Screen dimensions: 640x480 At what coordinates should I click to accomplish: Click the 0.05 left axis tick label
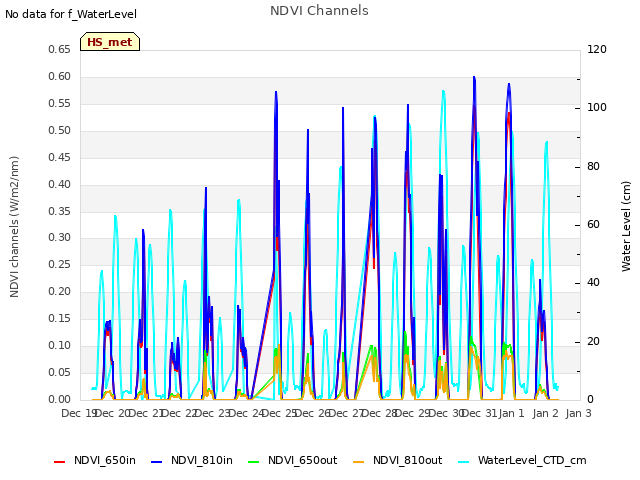[x=59, y=372]
